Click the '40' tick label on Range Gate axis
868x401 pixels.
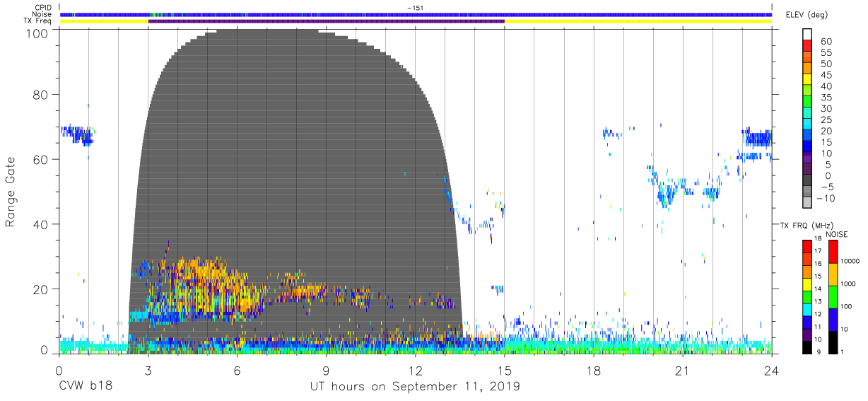tap(41, 224)
